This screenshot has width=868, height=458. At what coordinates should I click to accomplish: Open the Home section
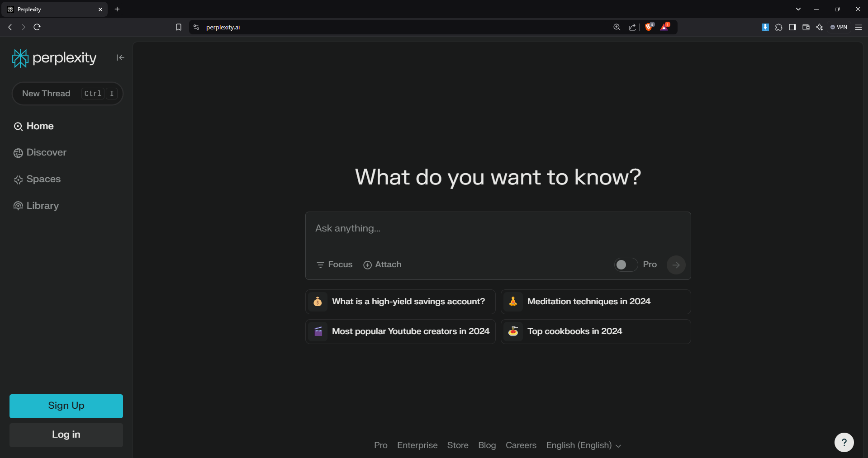33,126
